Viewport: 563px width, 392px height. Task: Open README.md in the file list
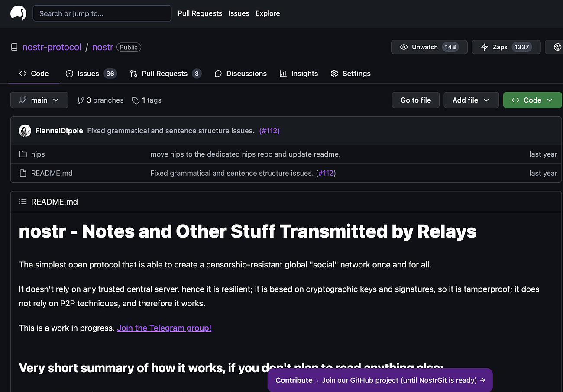tap(52, 173)
